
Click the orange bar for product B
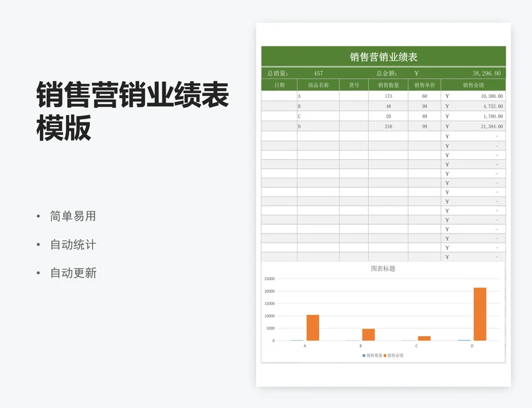(368, 335)
